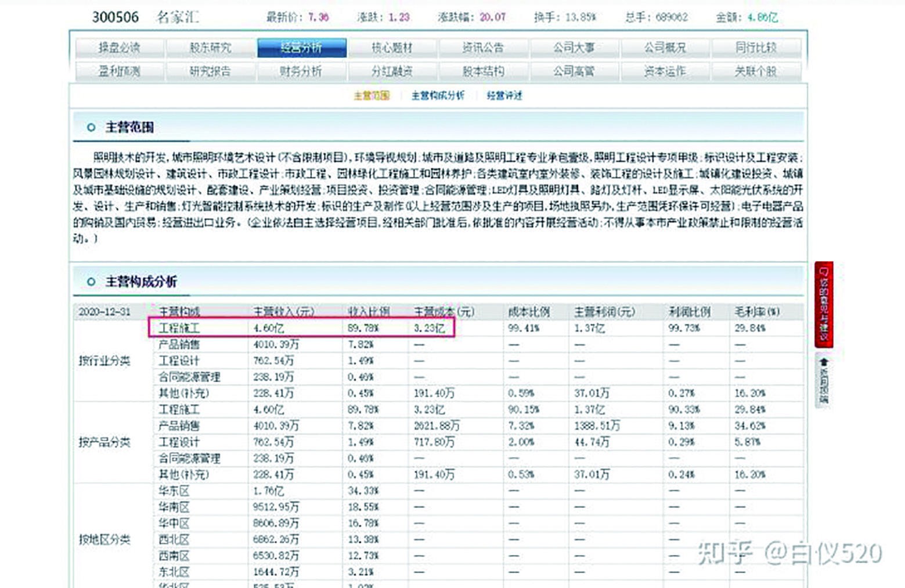Click the circle icon beside 主营范围 heading
This screenshot has height=588, width=905.
point(91,126)
